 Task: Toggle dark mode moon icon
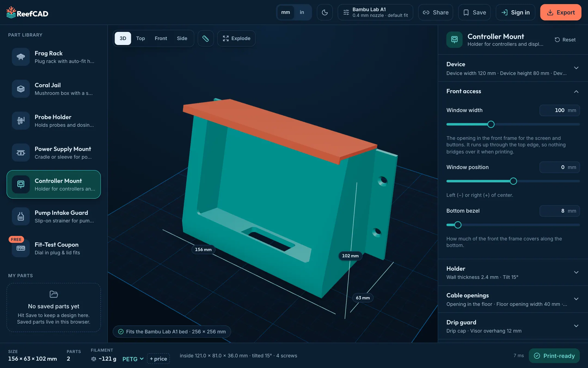[x=324, y=12]
